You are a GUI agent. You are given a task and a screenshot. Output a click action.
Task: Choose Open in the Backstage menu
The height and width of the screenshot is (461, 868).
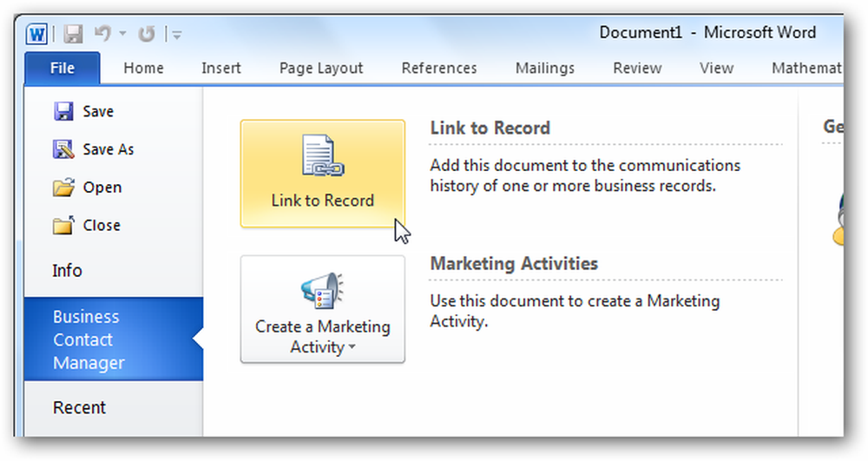[x=102, y=188]
